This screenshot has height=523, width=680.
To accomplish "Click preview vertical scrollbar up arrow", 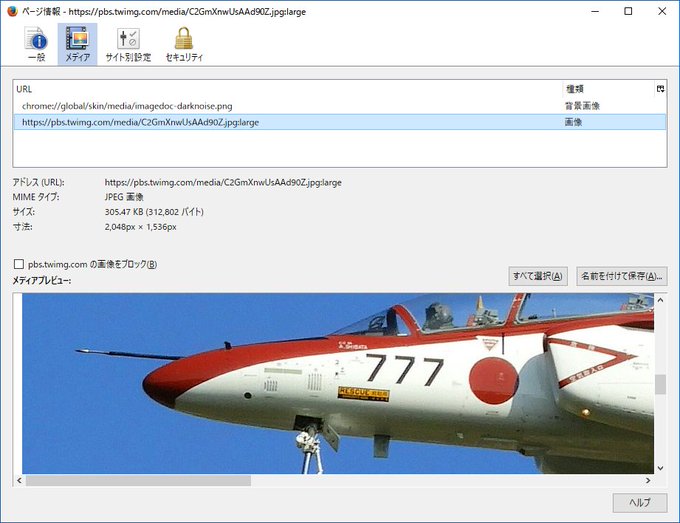I will pos(660,300).
